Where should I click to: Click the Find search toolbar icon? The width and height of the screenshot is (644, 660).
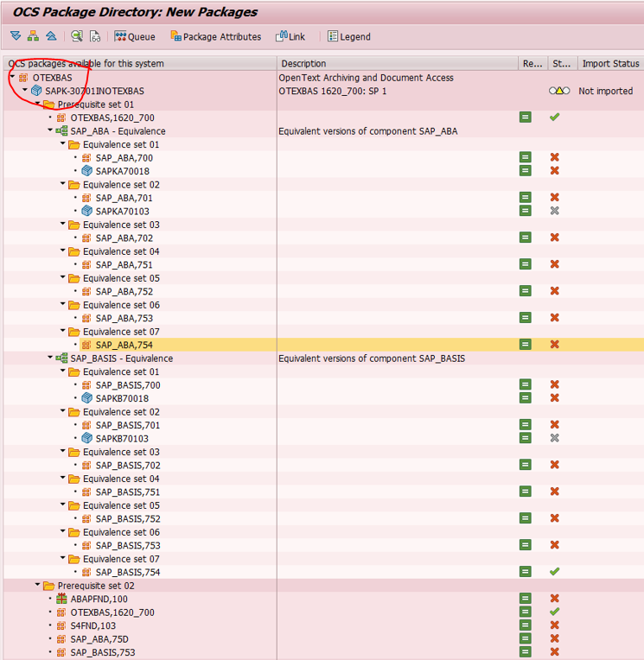(x=77, y=36)
